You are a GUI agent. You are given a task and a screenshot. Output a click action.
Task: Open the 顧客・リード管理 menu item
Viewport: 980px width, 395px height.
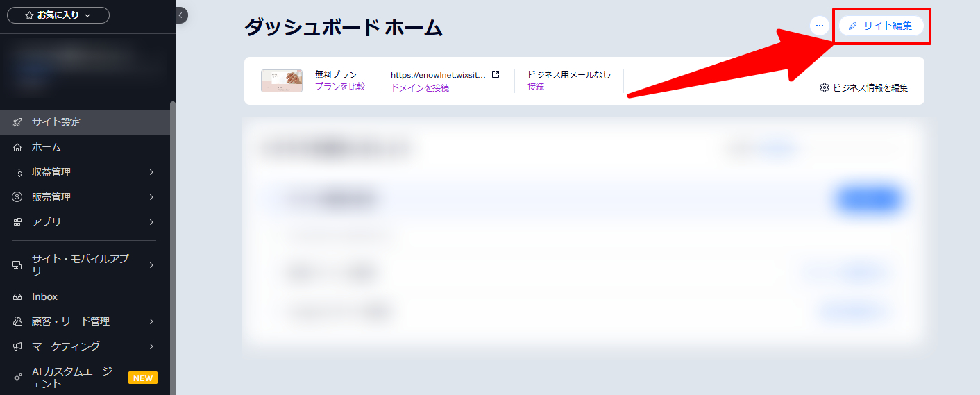(x=85, y=321)
